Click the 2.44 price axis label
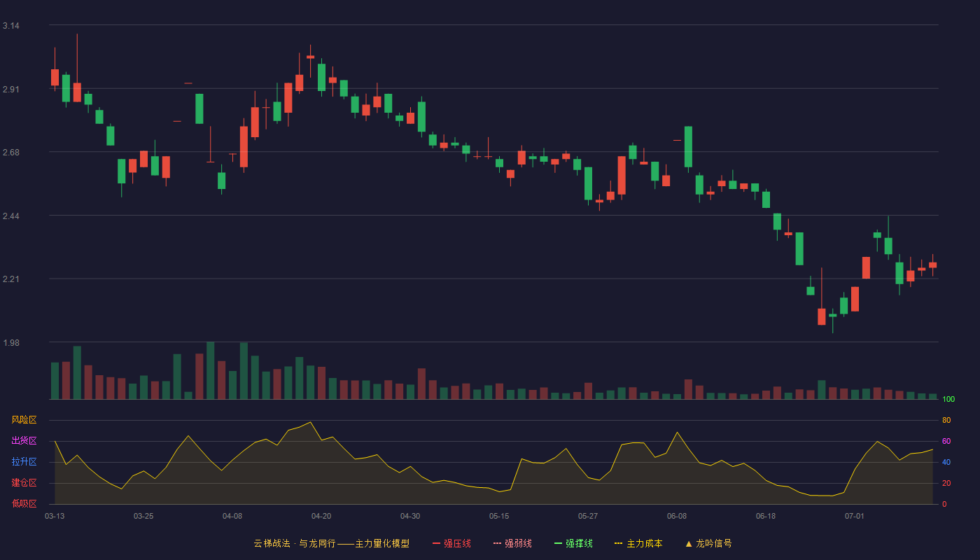The image size is (980, 560). pyautogui.click(x=11, y=216)
